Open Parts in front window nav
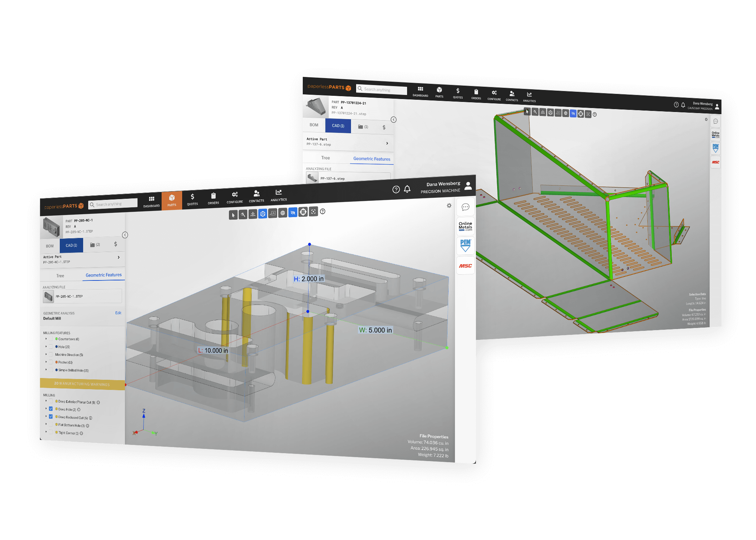The height and width of the screenshot is (540, 756). click(x=172, y=201)
